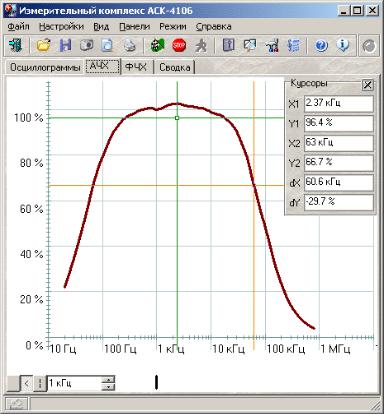This screenshot has height=414, width=384.
Task: Click the X1 cursor value field
Action: click(x=339, y=104)
